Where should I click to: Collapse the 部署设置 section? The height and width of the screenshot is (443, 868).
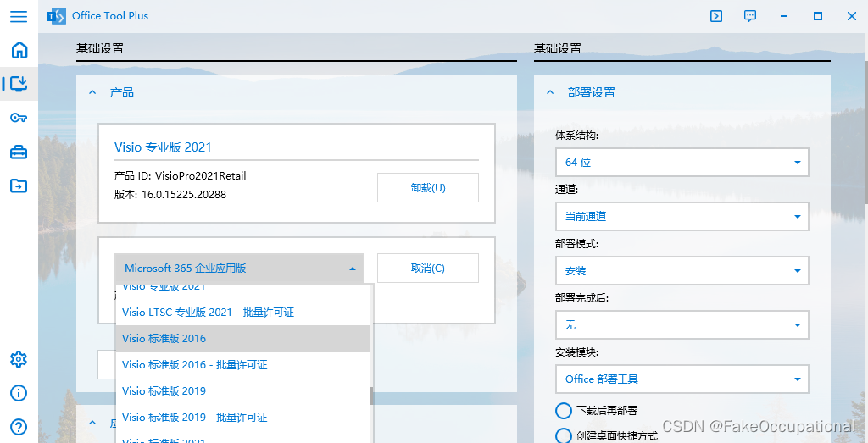550,92
